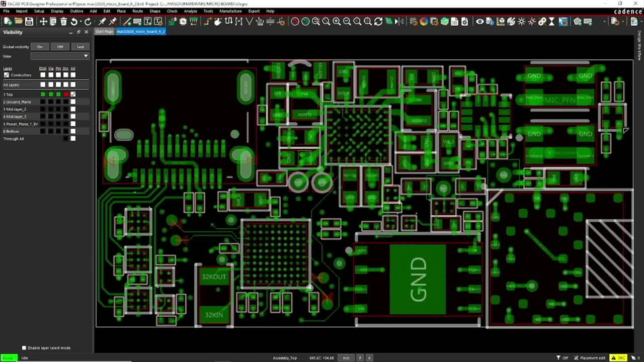644x362 pixels.
Task: Enable layer select mode checkbox
Action: tap(24, 347)
